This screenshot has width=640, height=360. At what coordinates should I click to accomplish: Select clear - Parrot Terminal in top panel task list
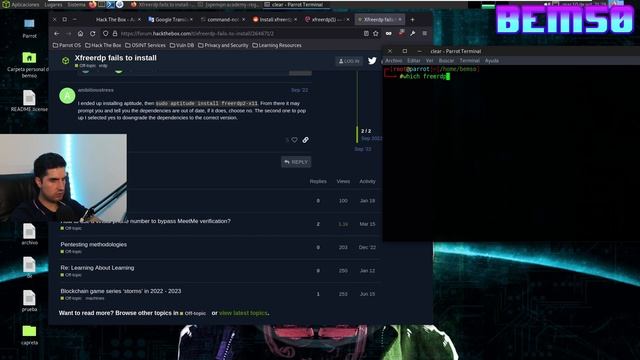[x=294, y=4]
